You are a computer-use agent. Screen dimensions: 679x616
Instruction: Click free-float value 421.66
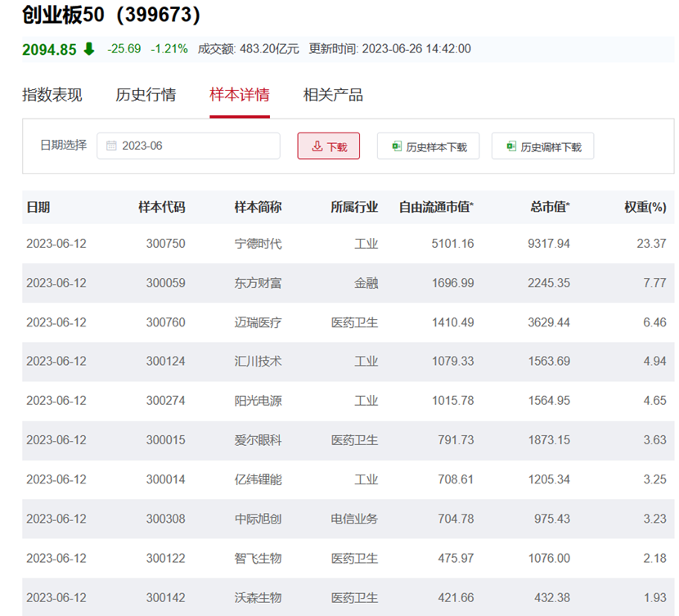pos(456,597)
